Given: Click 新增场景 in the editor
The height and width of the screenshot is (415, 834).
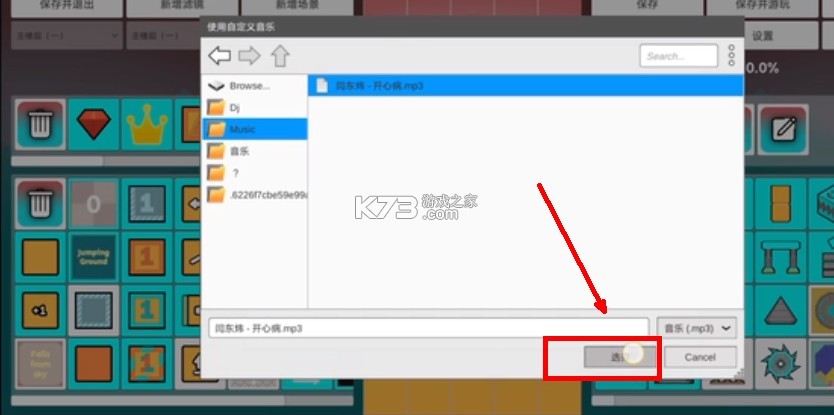Looking at the screenshot, I should tap(297, 7).
